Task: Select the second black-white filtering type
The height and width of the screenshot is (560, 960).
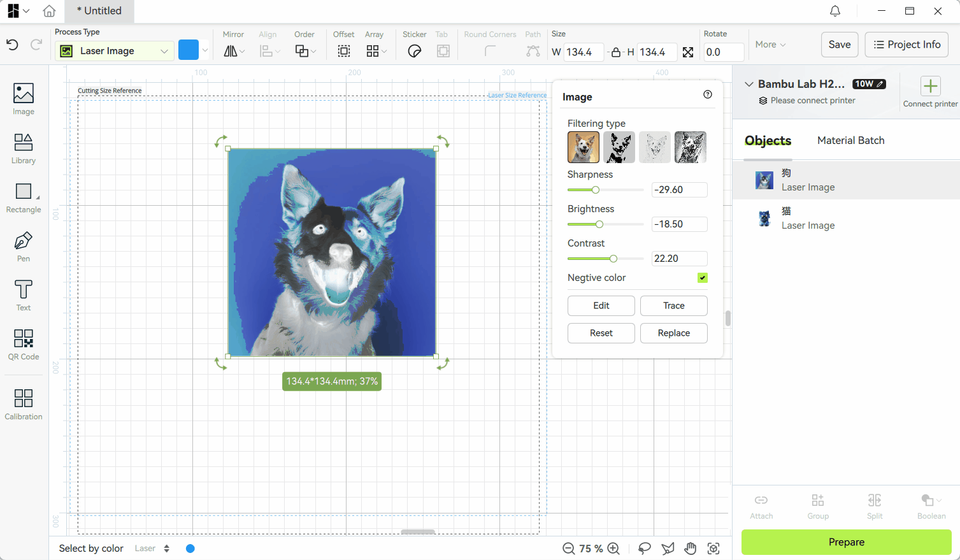Action: pyautogui.click(x=619, y=147)
